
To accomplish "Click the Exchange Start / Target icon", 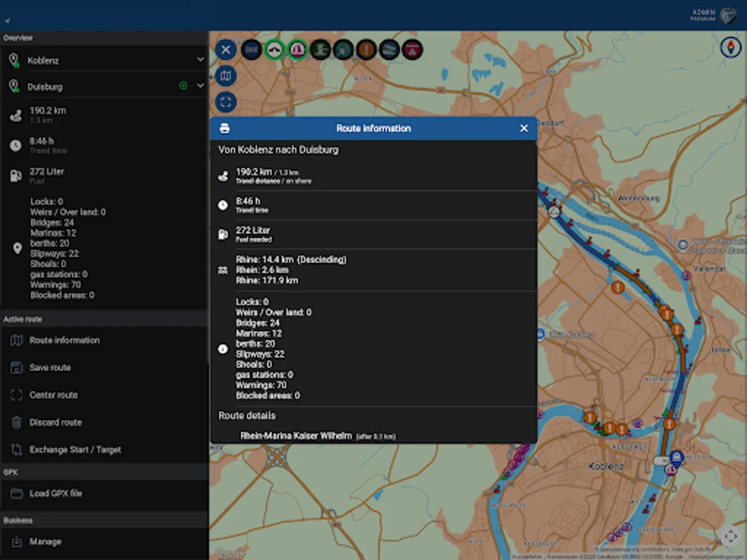I will coord(17,449).
